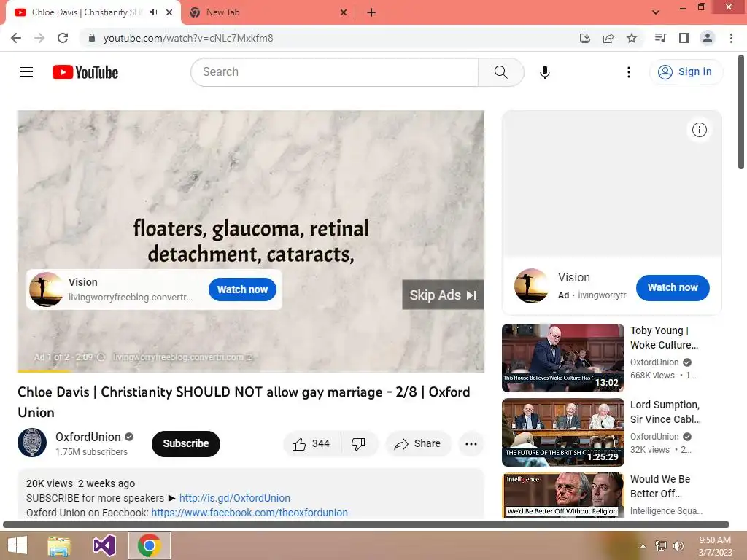Dislike the video

pos(359,444)
